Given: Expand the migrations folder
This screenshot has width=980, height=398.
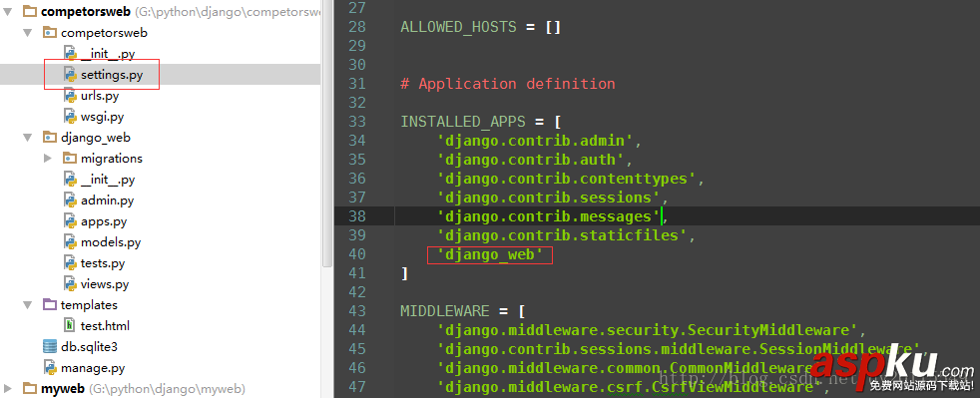Looking at the screenshot, I should pos(48,159).
